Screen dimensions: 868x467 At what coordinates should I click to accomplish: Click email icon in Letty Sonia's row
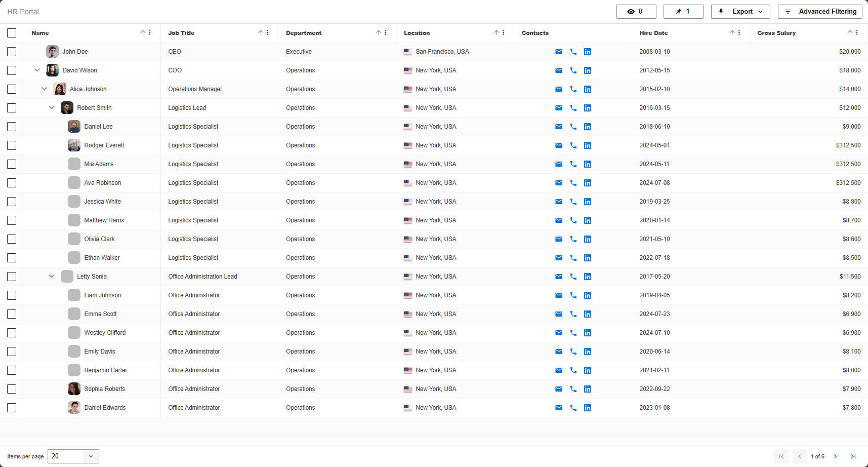[558, 277]
